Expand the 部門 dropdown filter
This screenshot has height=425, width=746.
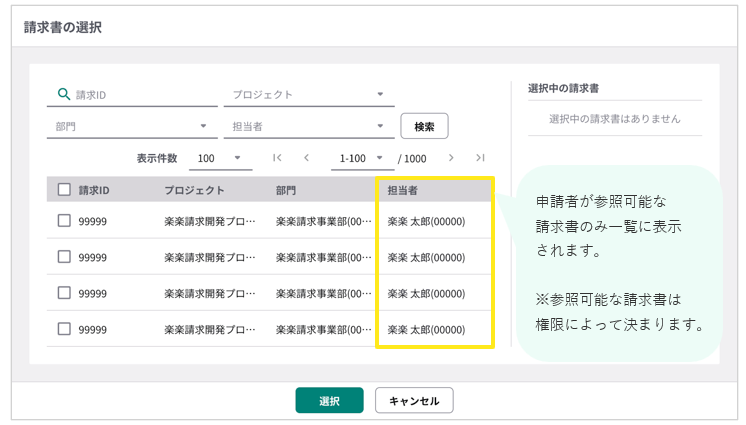pyautogui.click(x=131, y=126)
